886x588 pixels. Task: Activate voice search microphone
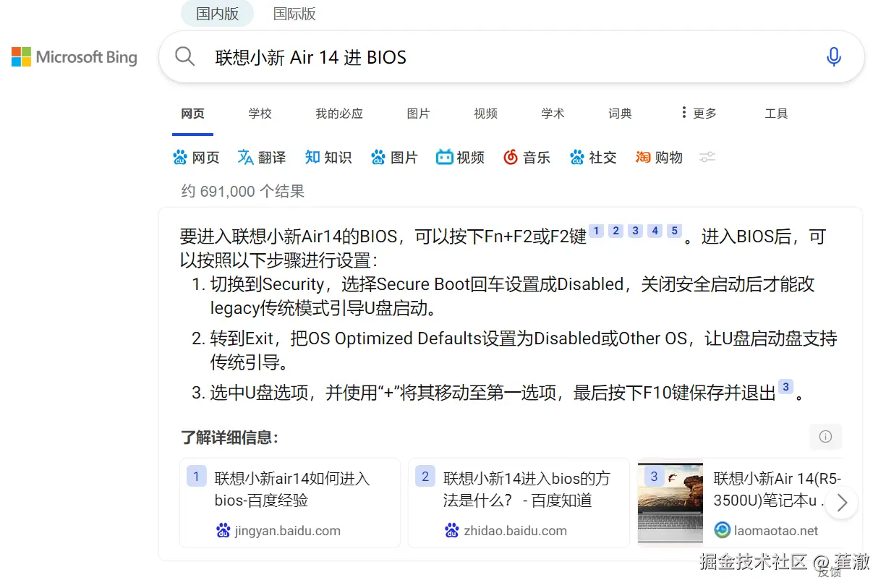pos(833,56)
